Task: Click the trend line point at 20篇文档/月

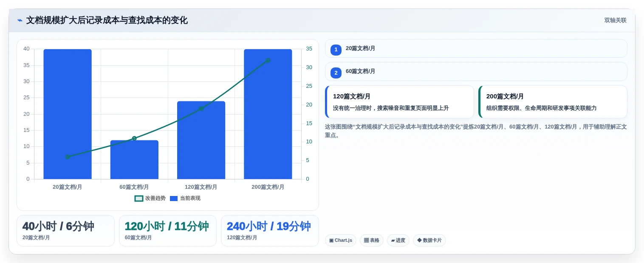Action: coord(68,157)
